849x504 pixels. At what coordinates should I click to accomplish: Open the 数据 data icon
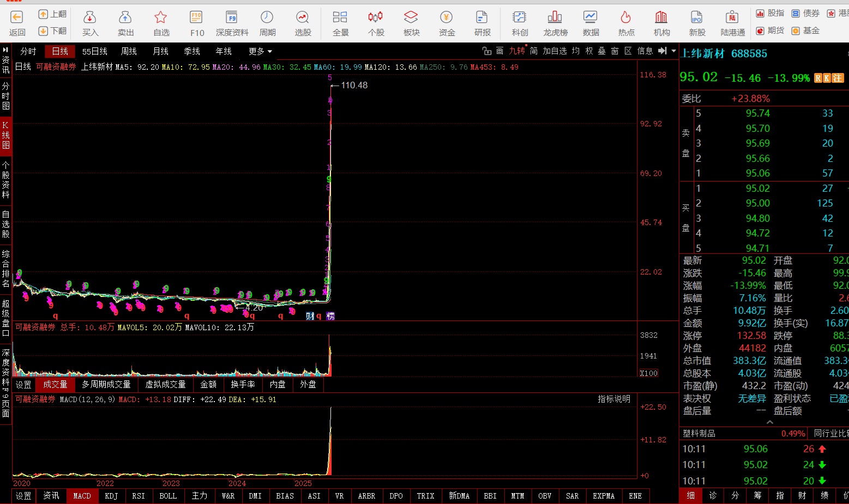(x=591, y=17)
